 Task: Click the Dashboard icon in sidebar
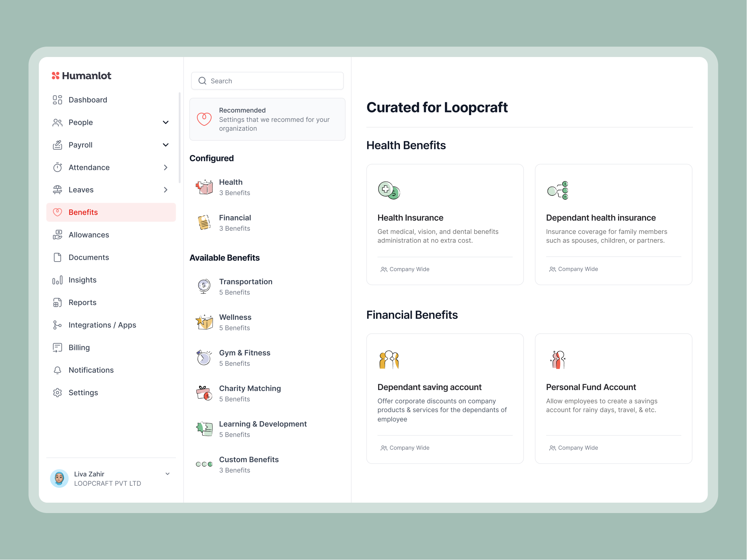[x=58, y=99]
